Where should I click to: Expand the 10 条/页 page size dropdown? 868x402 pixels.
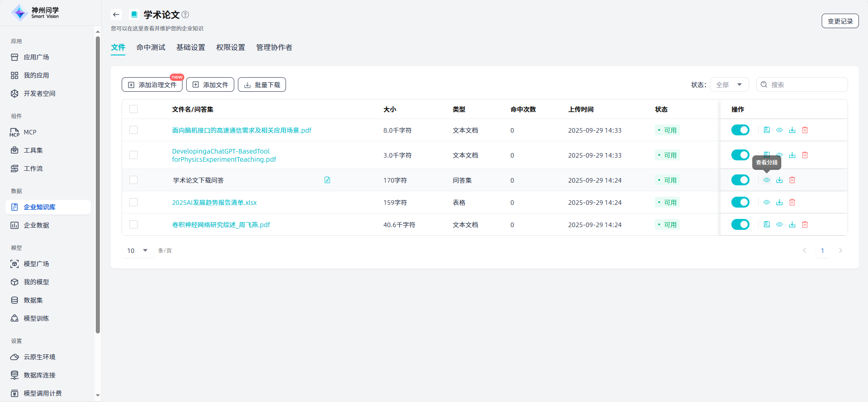coord(138,251)
